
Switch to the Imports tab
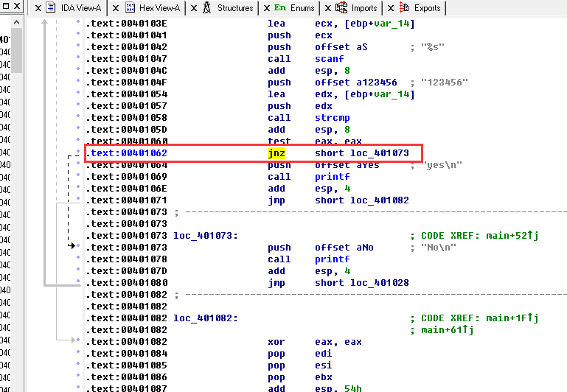pos(357,8)
